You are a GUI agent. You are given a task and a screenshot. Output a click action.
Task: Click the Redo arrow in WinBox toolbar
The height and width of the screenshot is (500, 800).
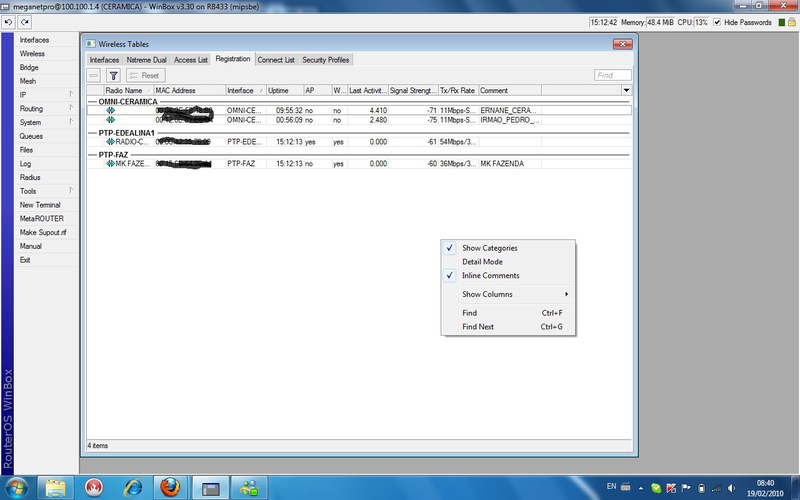click(x=24, y=22)
